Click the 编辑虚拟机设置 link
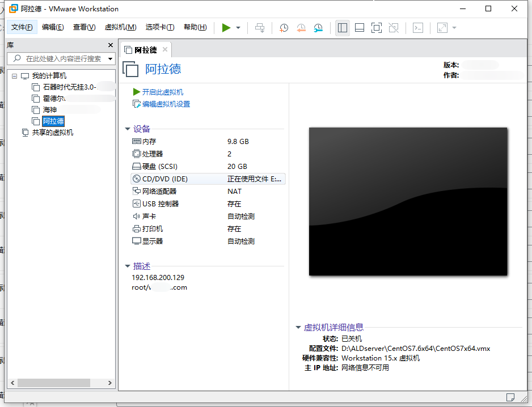Image resolution: width=532 pixels, height=407 pixels. point(166,104)
